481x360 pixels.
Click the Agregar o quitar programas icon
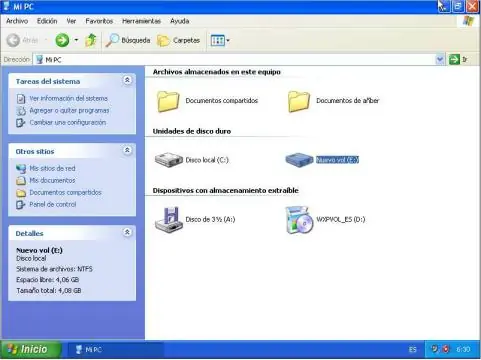(21, 111)
